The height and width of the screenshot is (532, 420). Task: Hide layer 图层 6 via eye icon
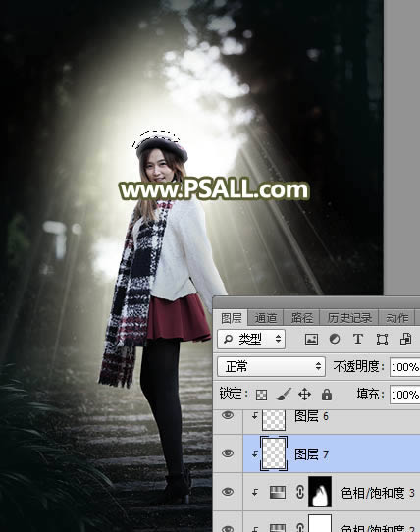pos(228,415)
